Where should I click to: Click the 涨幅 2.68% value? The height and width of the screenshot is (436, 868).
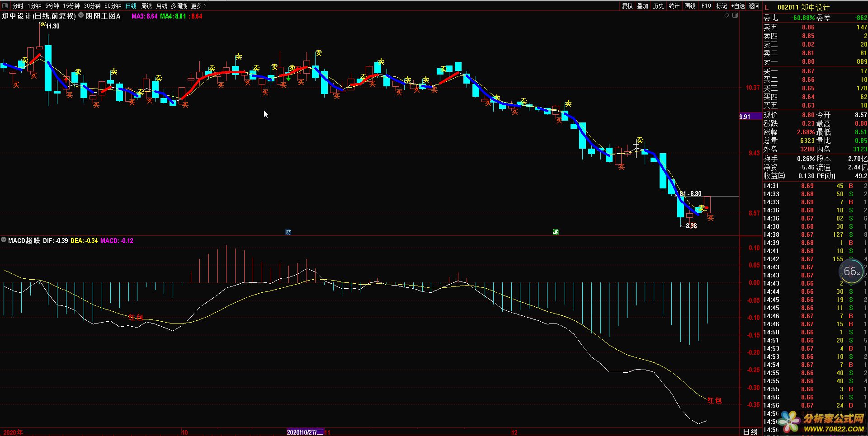click(x=806, y=132)
